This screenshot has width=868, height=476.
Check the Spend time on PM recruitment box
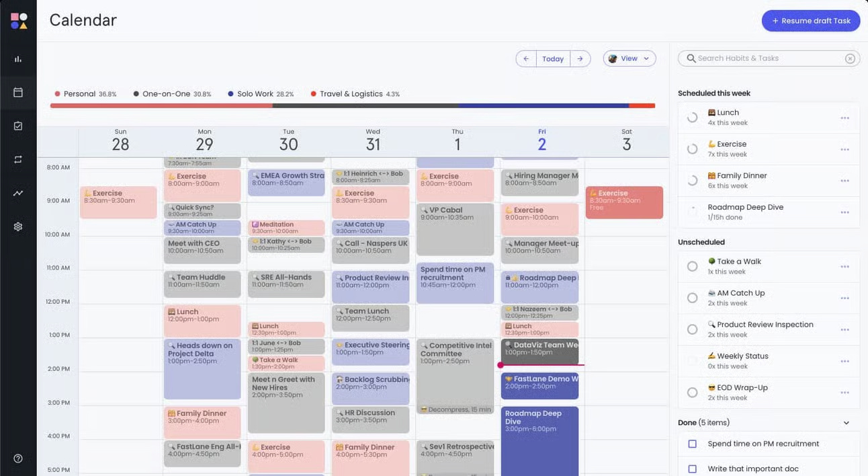(693, 444)
